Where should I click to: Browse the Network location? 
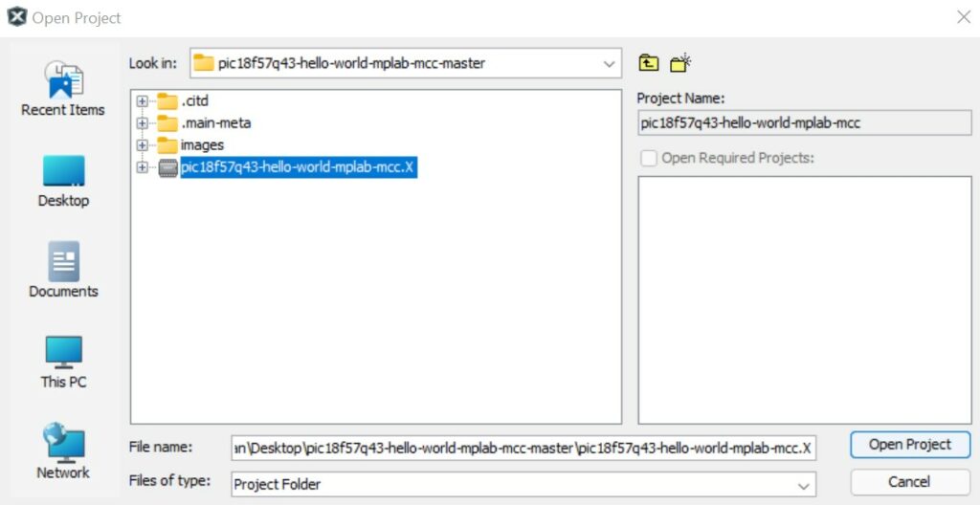click(x=63, y=451)
